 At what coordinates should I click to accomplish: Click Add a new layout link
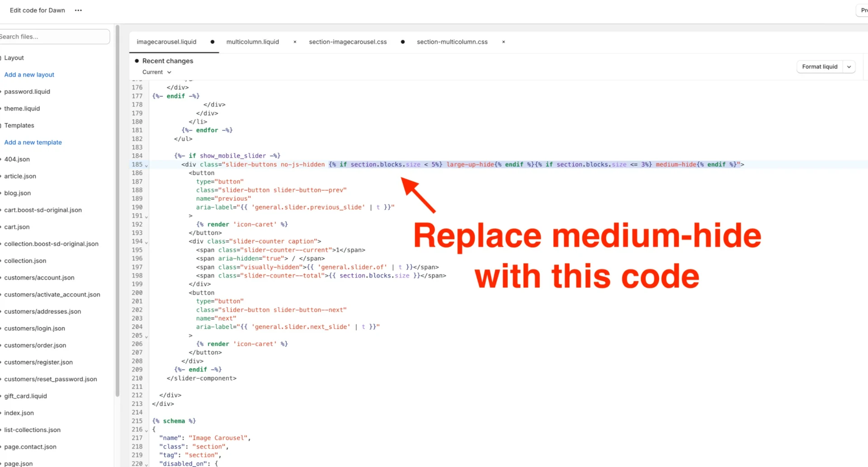[29, 75]
